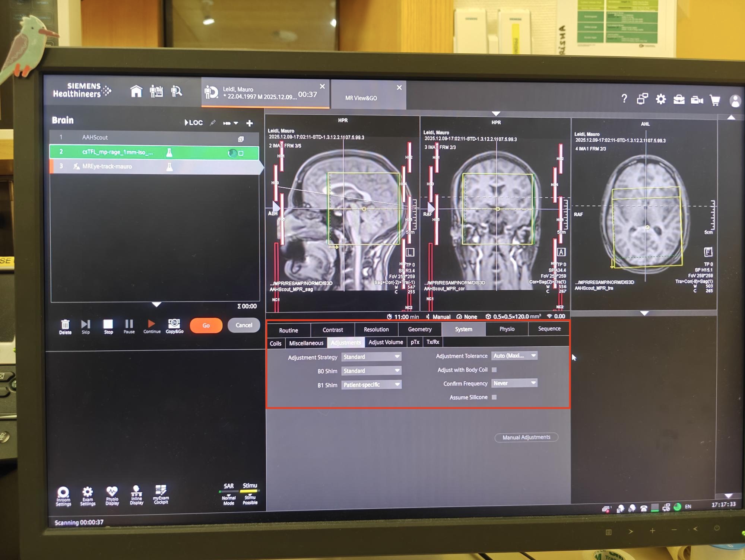Expand the Adjustment Tolerance dropdown

click(x=514, y=356)
